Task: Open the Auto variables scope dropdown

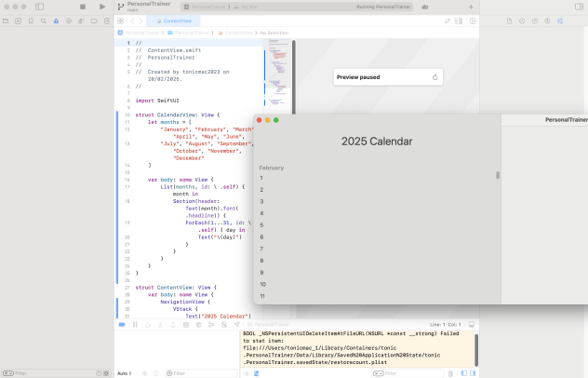Action: click(125, 372)
